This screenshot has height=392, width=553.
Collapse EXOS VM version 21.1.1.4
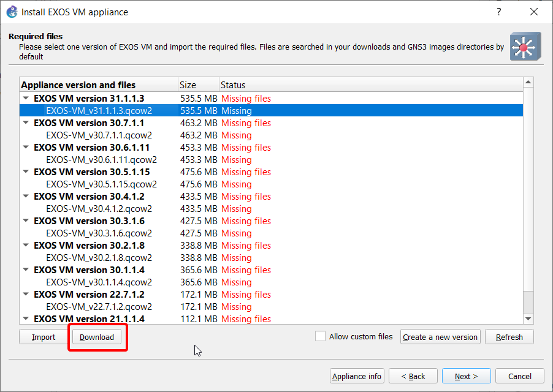(x=26, y=318)
